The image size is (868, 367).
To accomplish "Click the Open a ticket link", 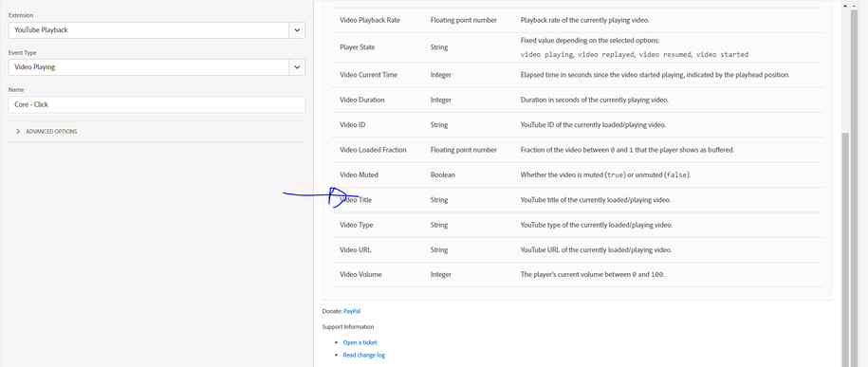I will coord(360,342).
